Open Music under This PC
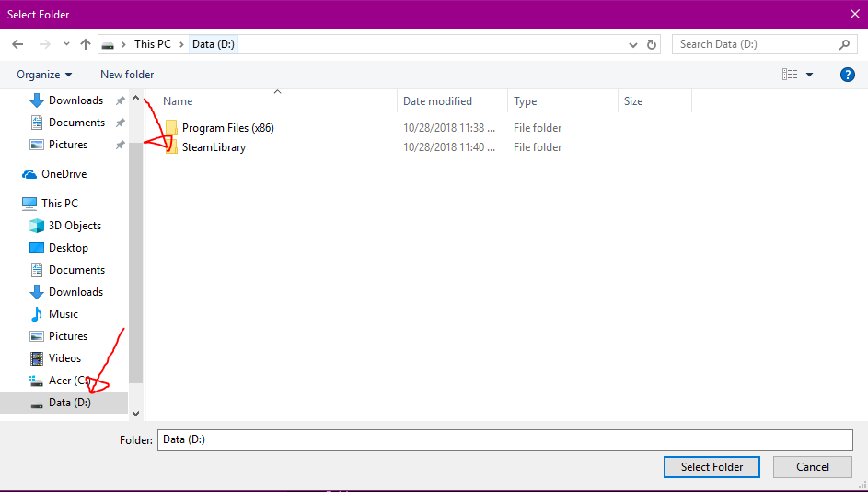This screenshot has height=492, width=868. (54, 314)
